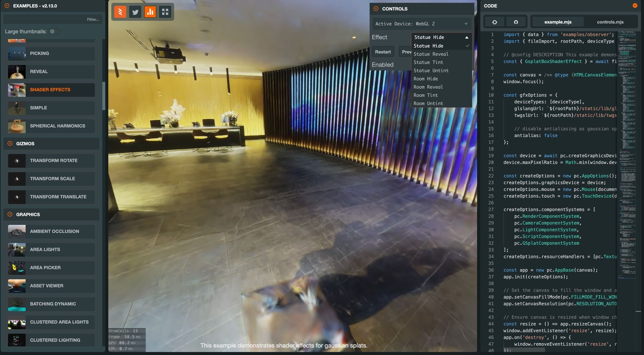Switch to the controls.mjs tab

[x=610, y=22]
